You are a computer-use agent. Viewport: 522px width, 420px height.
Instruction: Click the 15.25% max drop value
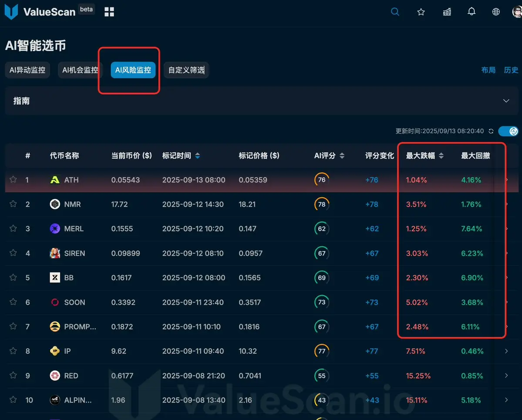point(418,376)
